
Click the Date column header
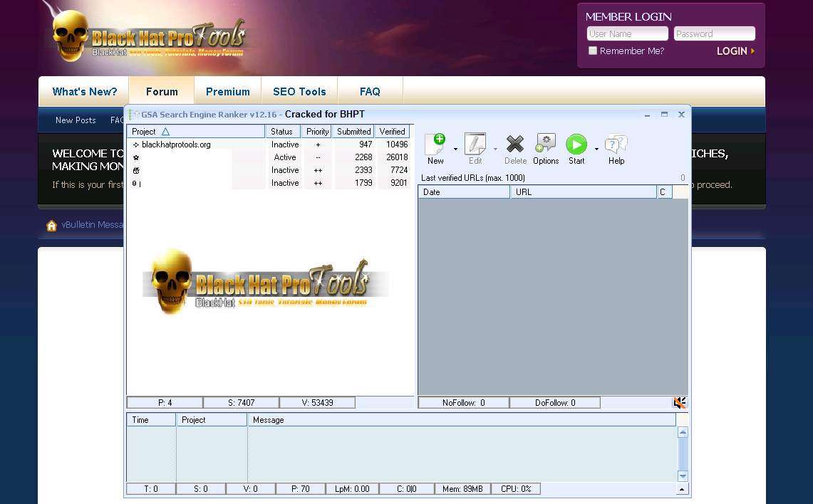coord(464,192)
